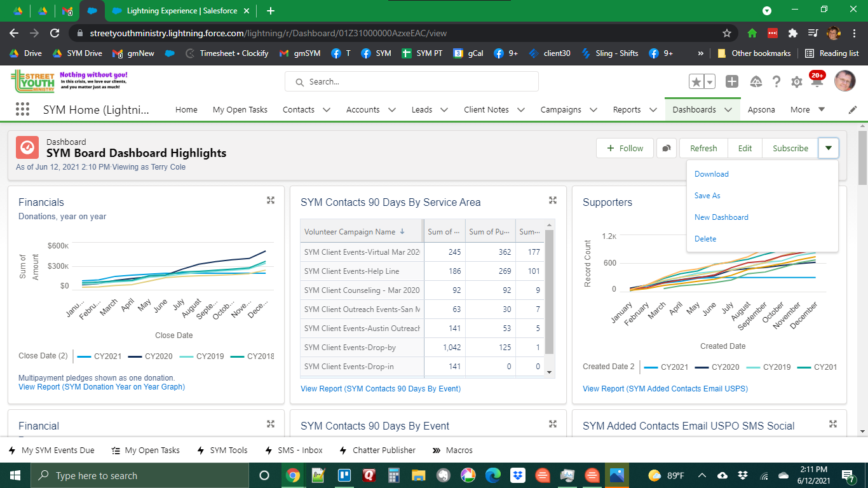Open View Report SYM Donation Year on Year Graph
This screenshot has width=868, height=488.
click(102, 386)
